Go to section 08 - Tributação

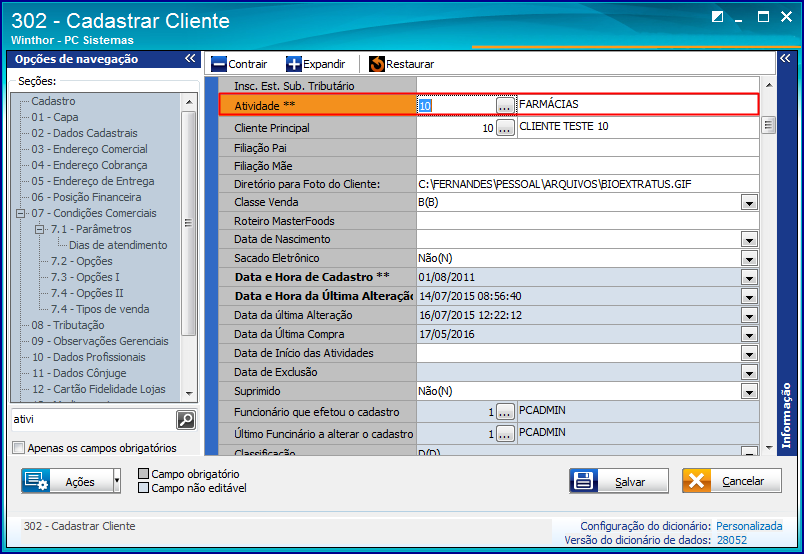point(68,325)
